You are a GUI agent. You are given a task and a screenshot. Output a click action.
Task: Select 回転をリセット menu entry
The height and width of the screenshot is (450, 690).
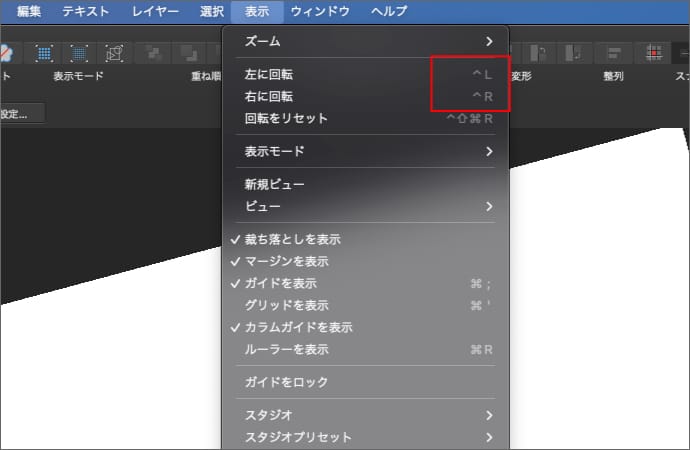tap(286, 119)
